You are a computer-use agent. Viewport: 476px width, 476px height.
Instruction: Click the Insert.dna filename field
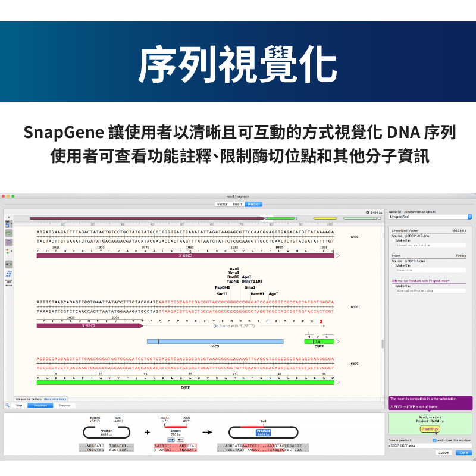(x=431, y=270)
